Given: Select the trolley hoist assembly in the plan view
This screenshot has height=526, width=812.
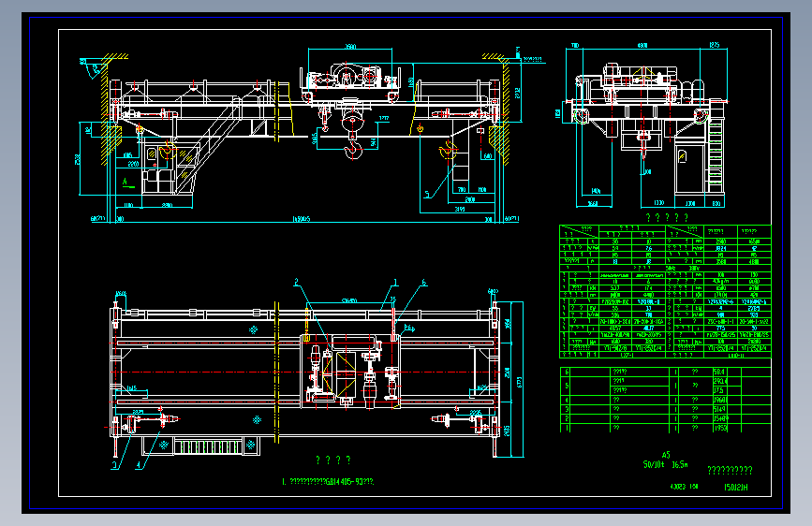Looking at the screenshot, I should tap(350, 372).
